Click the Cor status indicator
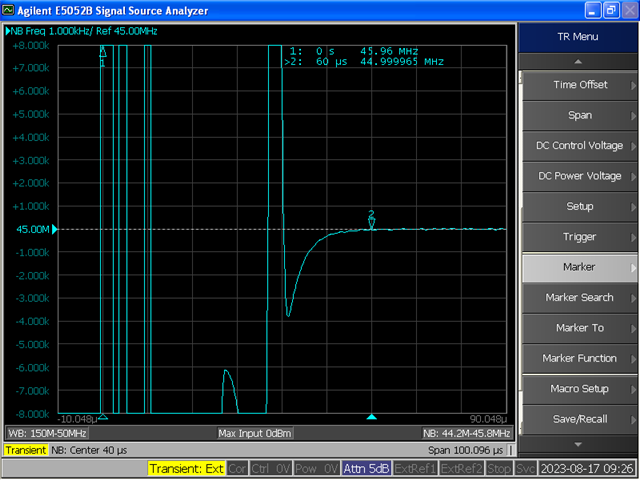Screen dimensions: 640x480 [x=237, y=469]
